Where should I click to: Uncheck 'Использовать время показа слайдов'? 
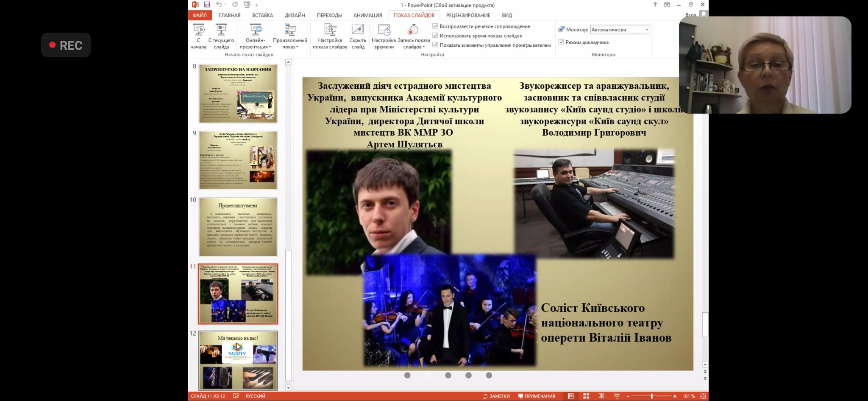[435, 36]
